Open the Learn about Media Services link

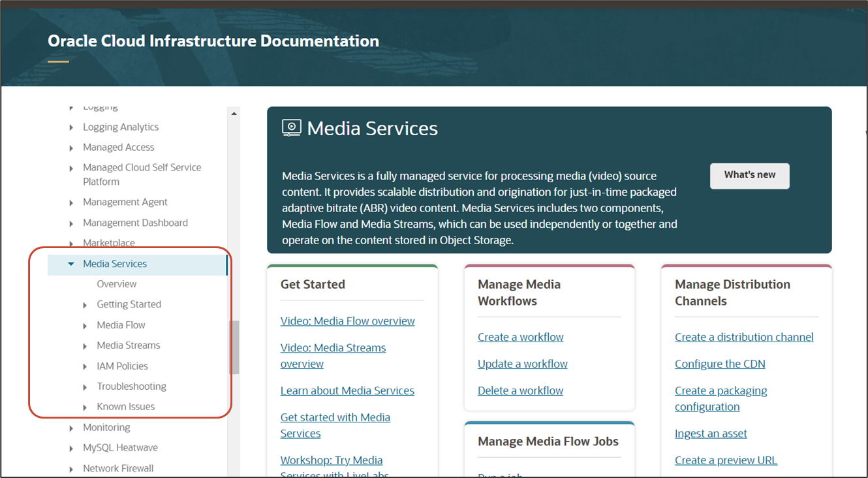[347, 390]
